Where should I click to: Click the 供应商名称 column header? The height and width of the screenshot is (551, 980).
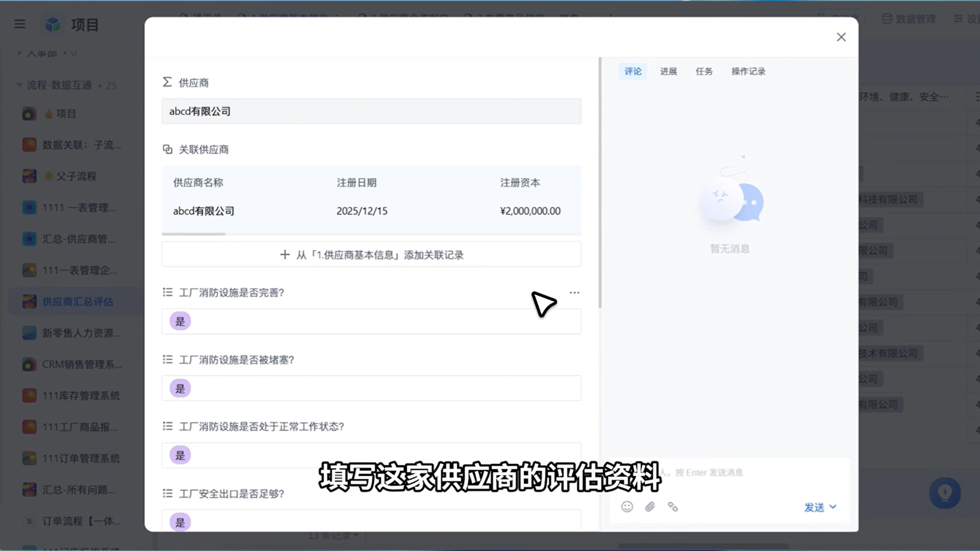click(x=198, y=183)
